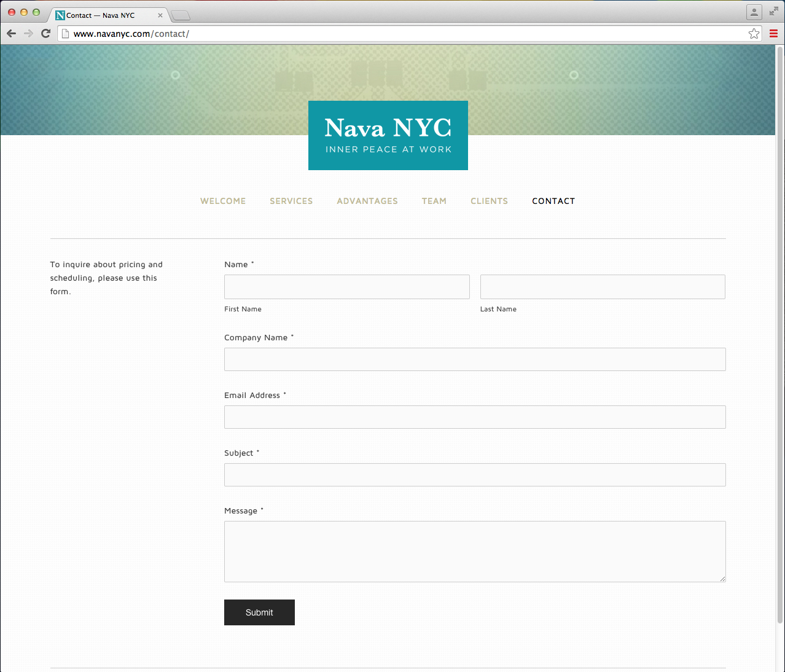Click the "Last Name" caption text

tap(498, 309)
